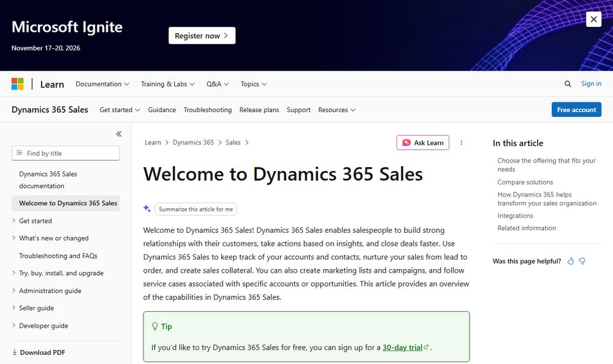Click the sparkle AI summarize icon
The image size is (613, 364).
tap(147, 208)
